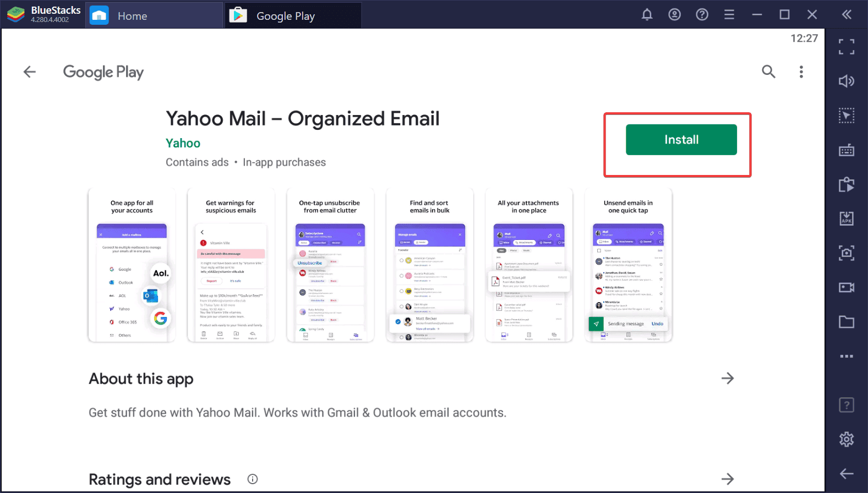The image size is (868, 493).
Task: Expand Ratings and reviews with arrow
Action: [728, 479]
